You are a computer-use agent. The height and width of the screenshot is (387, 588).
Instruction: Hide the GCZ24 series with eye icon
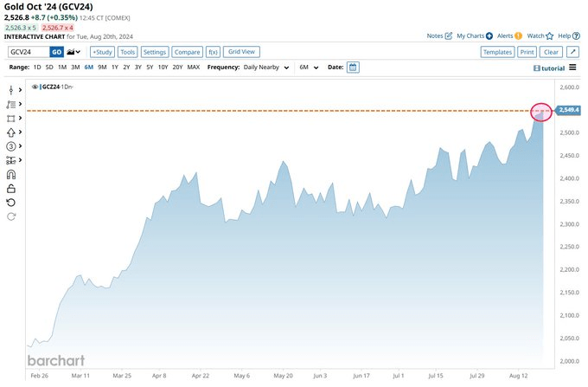(x=35, y=87)
